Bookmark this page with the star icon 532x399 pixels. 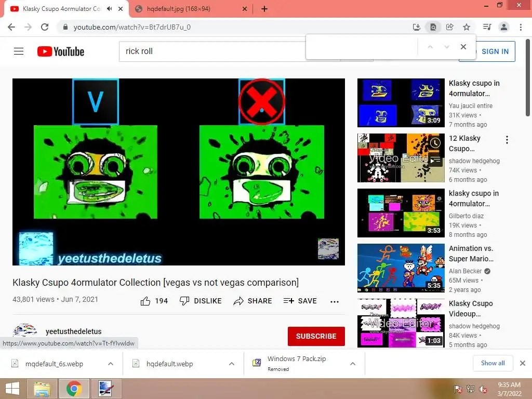point(467,27)
